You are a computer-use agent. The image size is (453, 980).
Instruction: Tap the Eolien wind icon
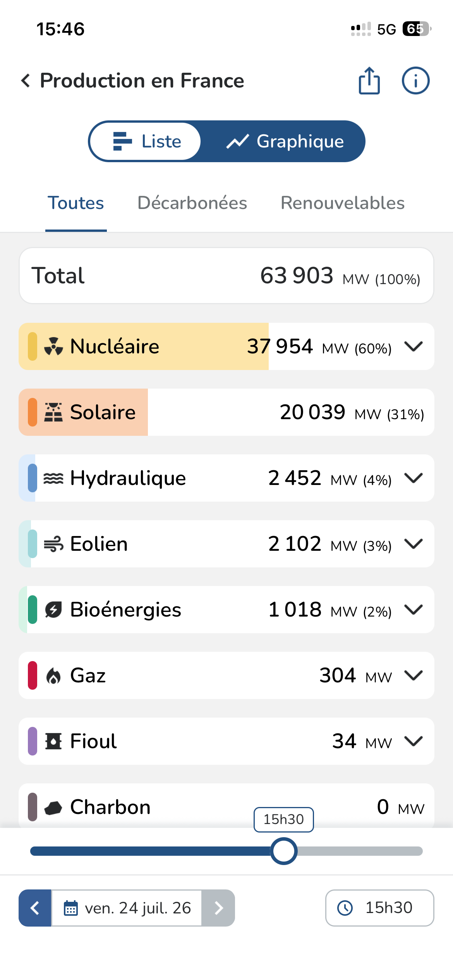53,544
